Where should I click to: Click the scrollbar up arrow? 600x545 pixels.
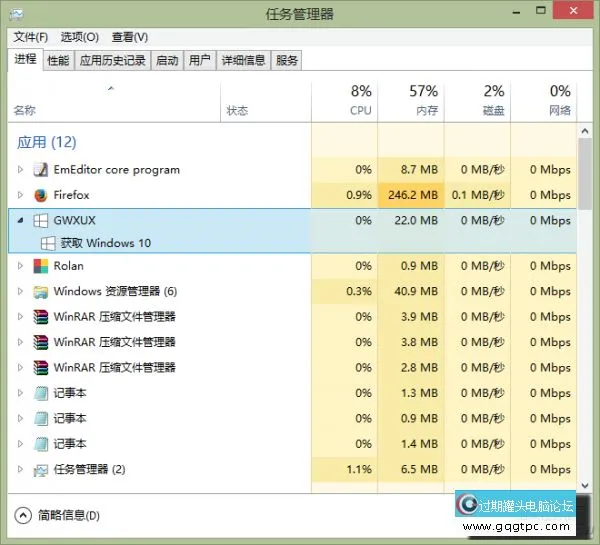584,131
